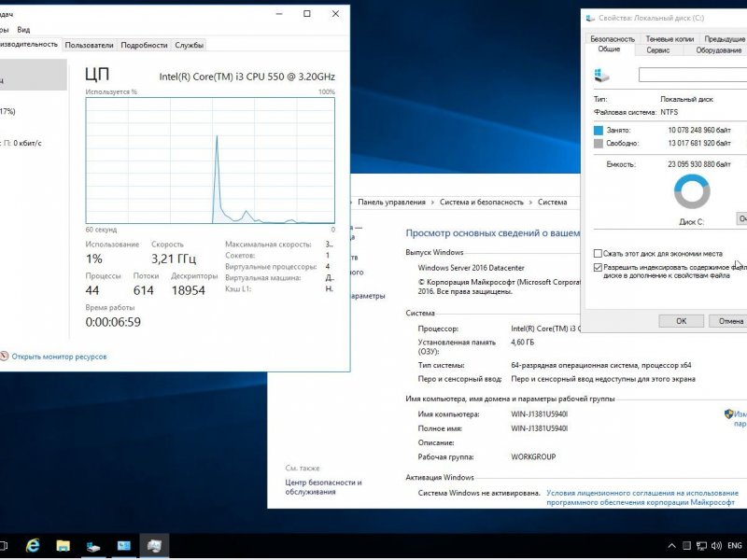Image resolution: width=747 pixels, height=560 pixels.
Task: Select Windows Server 2016 Datacenter text
Action: [x=471, y=268]
